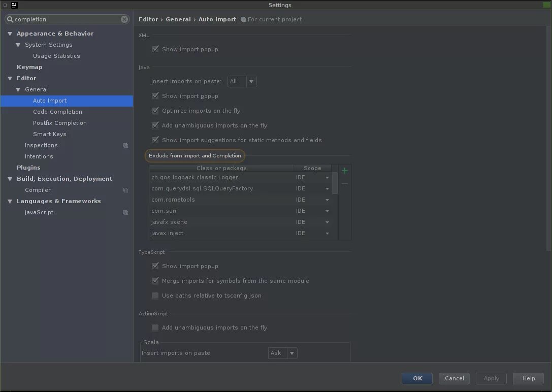
Task: Collapse the Editor tree node
Action: pos(10,79)
